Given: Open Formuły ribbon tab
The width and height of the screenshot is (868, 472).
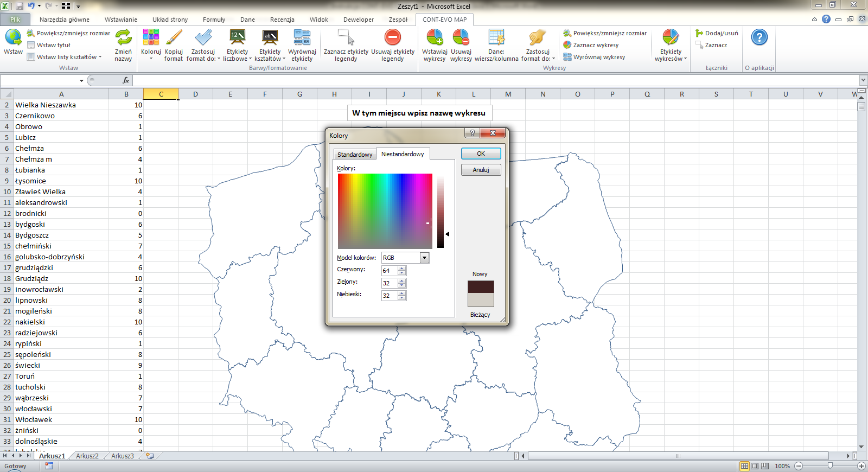Looking at the screenshot, I should click(x=214, y=20).
